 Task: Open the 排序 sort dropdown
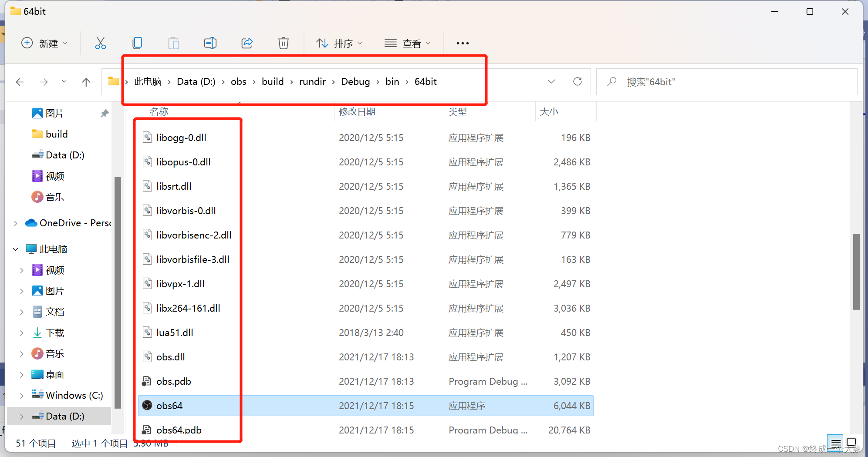point(339,43)
